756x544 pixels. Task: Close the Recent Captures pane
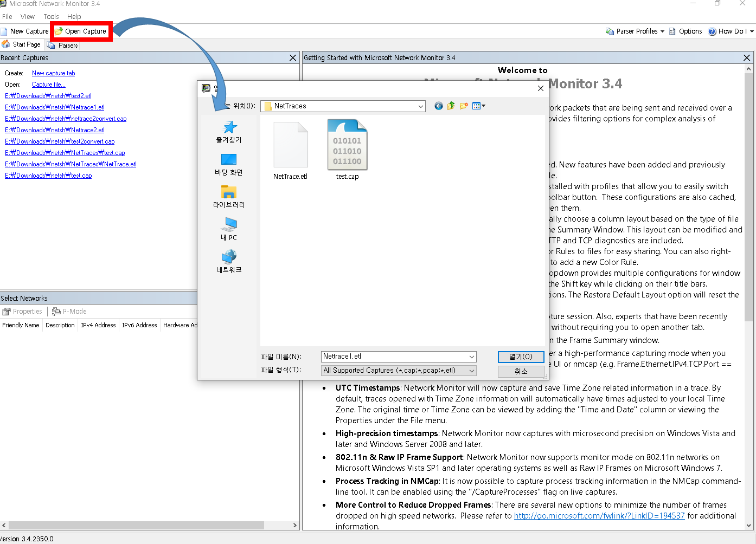[x=293, y=58]
